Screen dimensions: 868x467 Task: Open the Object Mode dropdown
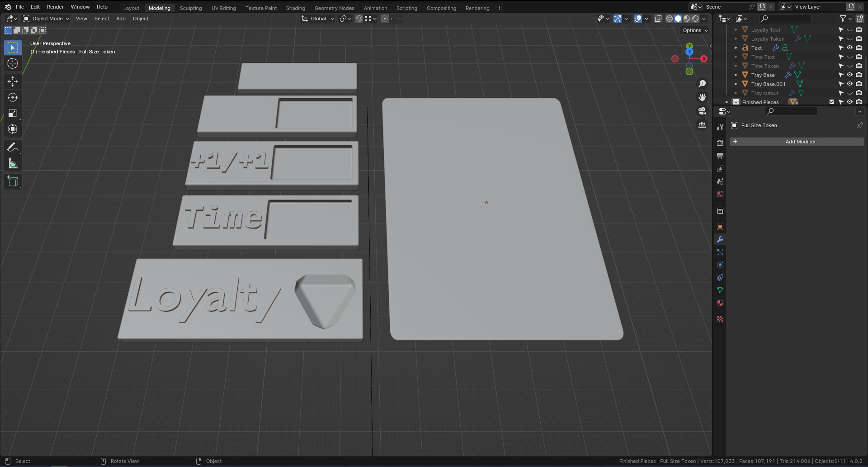pos(45,19)
